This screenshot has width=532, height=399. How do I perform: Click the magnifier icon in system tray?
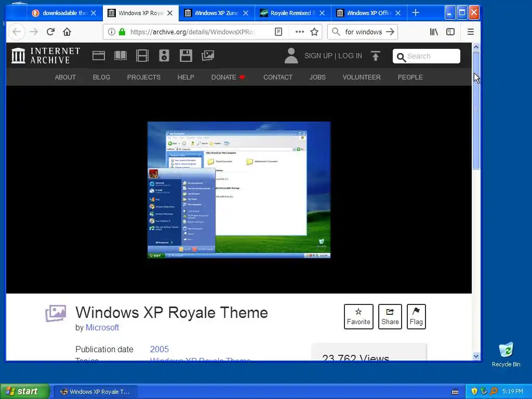coord(494,391)
